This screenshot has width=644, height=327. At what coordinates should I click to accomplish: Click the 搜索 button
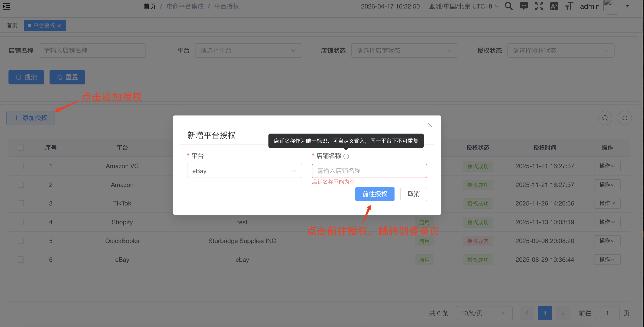point(26,77)
